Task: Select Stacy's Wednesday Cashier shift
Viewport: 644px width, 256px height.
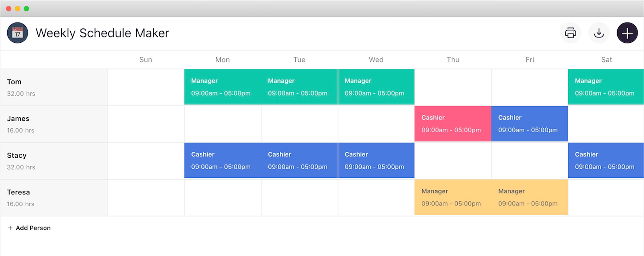Action: 376,161
